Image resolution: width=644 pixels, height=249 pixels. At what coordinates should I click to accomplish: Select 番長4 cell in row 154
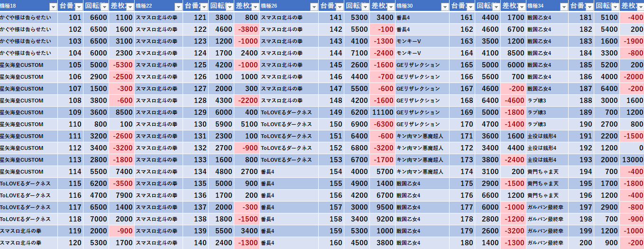coord(289,172)
